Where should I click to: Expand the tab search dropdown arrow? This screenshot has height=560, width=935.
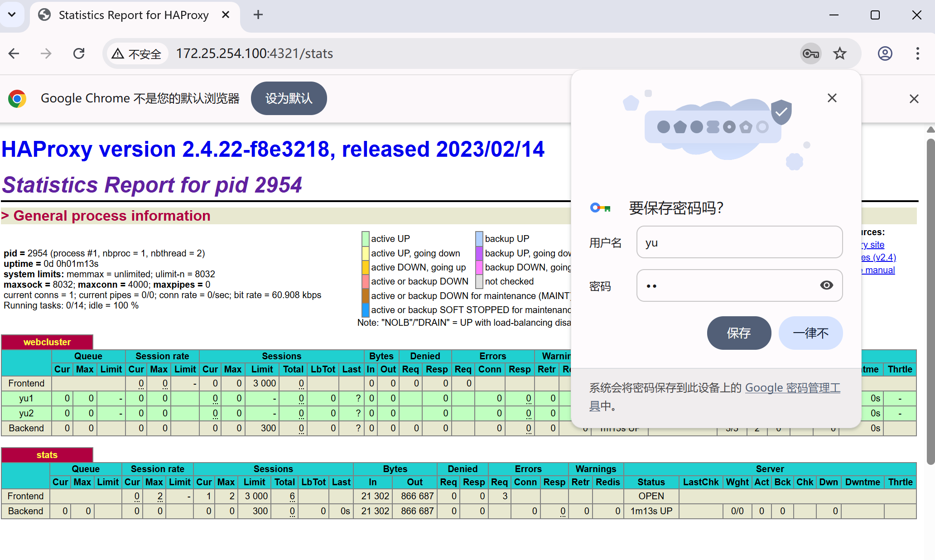[x=12, y=15]
